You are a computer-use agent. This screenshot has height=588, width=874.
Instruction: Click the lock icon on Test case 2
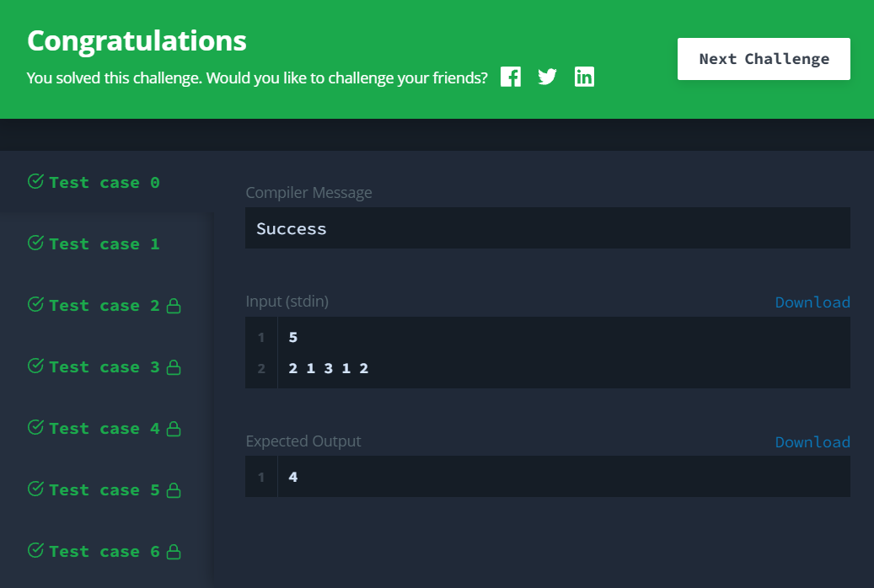pyautogui.click(x=174, y=306)
